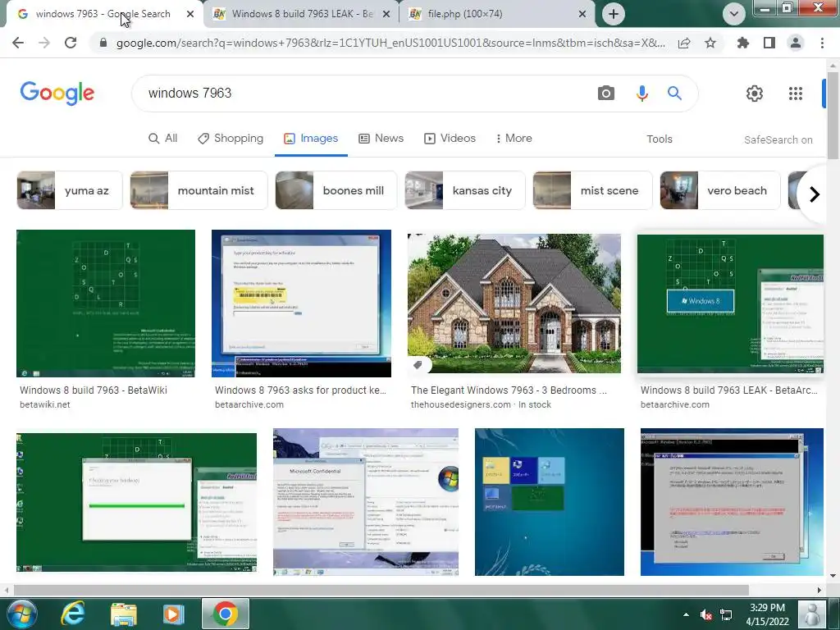Image resolution: width=840 pixels, height=630 pixels.
Task: Open Chrome's three-dot menu
Action: click(822, 43)
